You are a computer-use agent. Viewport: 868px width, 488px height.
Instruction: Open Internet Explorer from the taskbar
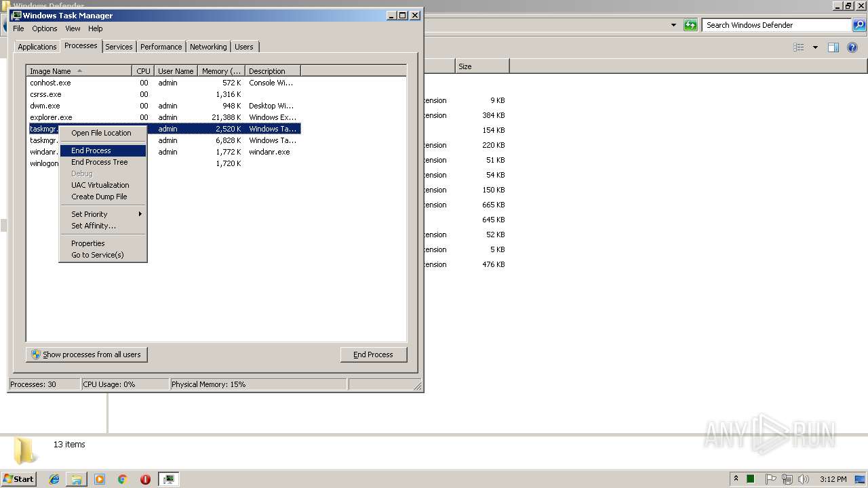point(54,479)
